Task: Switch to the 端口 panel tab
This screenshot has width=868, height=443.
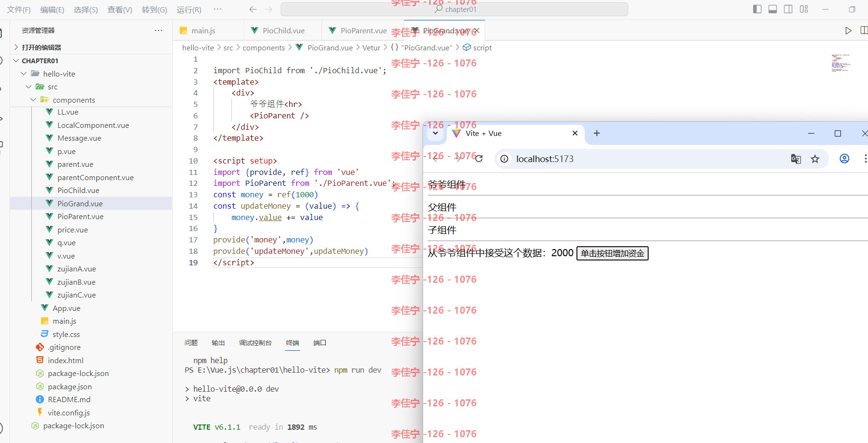Action: 320,343
